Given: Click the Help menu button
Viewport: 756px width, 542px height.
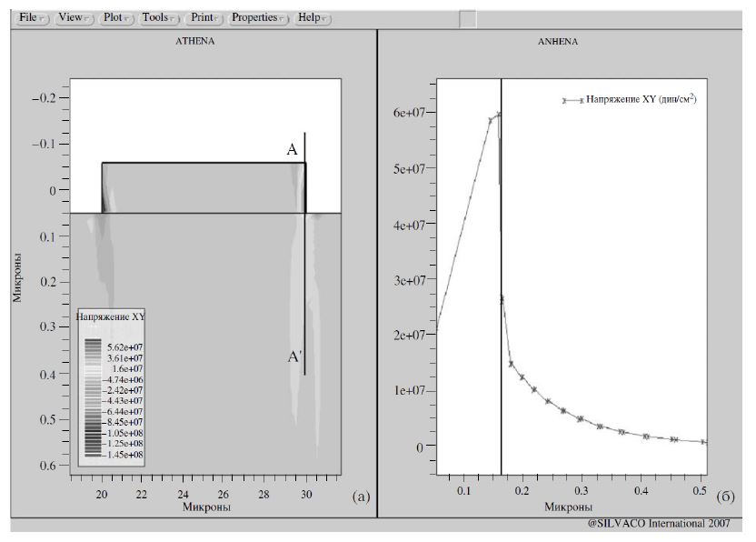Looking at the screenshot, I should 313,17.
